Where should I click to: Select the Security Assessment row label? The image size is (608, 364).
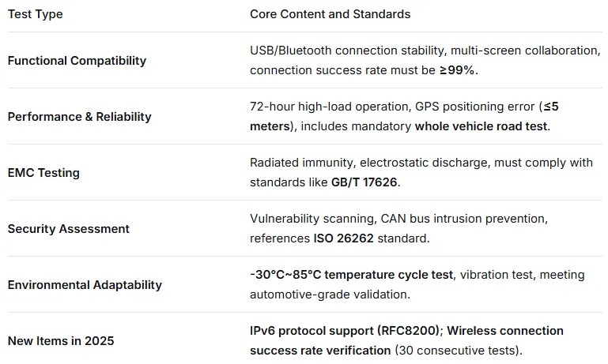[68, 229]
